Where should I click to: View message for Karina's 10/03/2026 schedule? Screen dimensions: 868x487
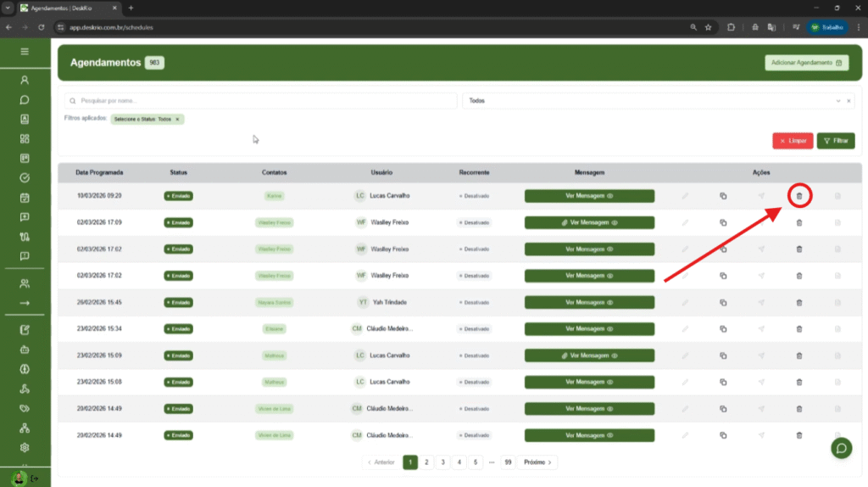(589, 196)
